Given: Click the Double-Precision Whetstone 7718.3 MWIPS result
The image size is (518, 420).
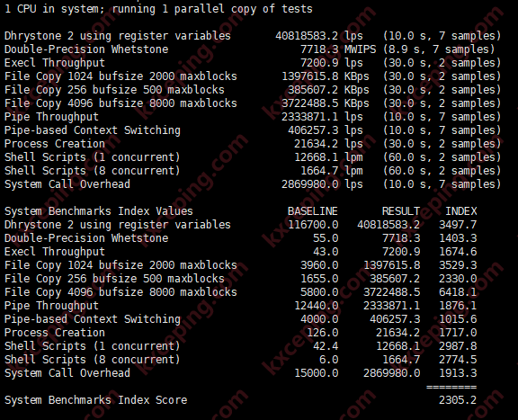Looking at the screenshot, I should coord(338,49).
